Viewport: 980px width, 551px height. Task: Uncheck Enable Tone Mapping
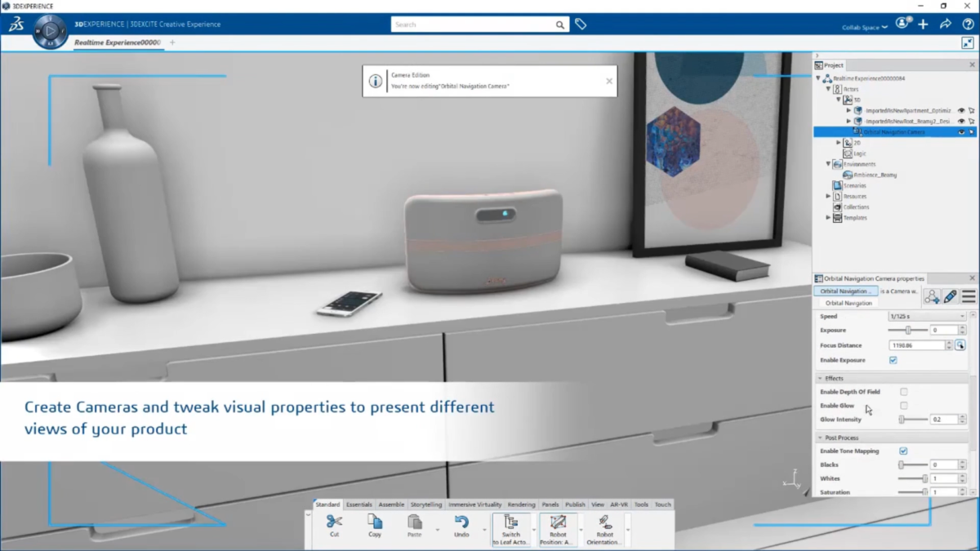pyautogui.click(x=903, y=451)
